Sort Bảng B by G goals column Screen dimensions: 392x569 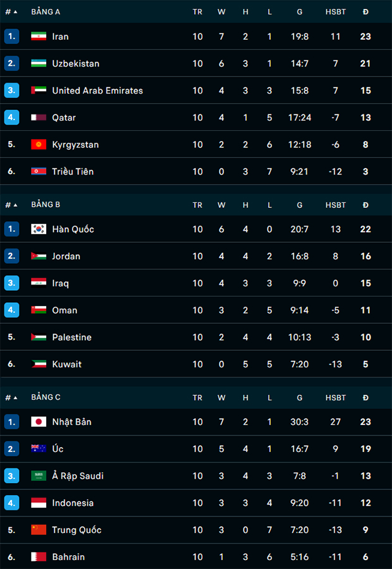300,205
